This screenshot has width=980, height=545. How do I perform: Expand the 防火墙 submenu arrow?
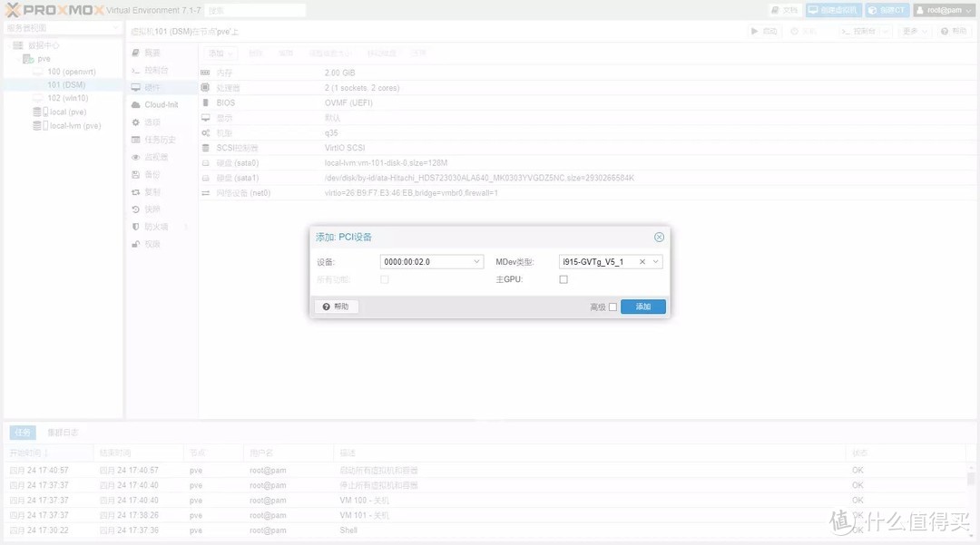pos(186,227)
